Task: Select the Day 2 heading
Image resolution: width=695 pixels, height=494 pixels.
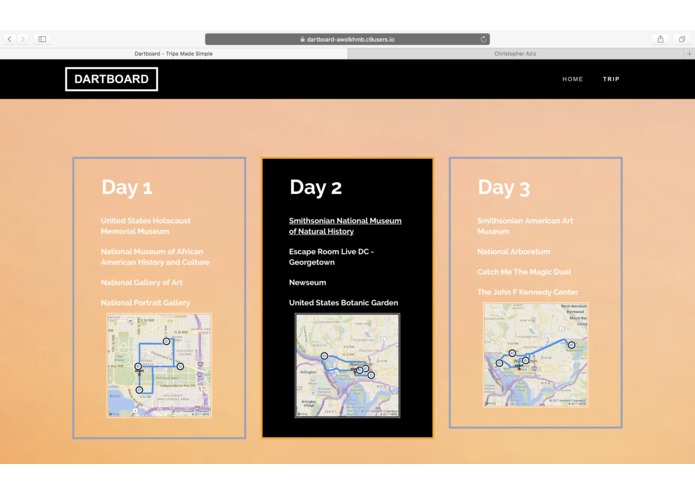Action: (x=315, y=187)
